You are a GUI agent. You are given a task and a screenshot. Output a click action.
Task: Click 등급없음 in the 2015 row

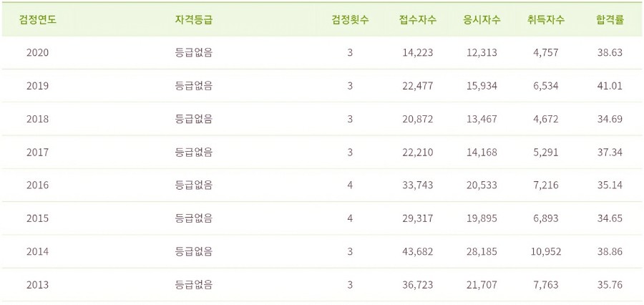[194, 218]
